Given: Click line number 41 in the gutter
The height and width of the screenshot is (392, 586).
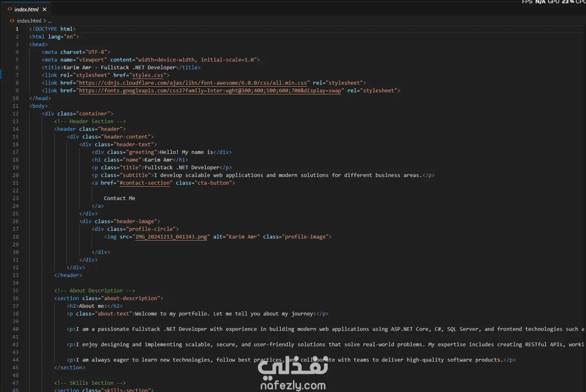Looking at the screenshot, I should pos(15,337).
